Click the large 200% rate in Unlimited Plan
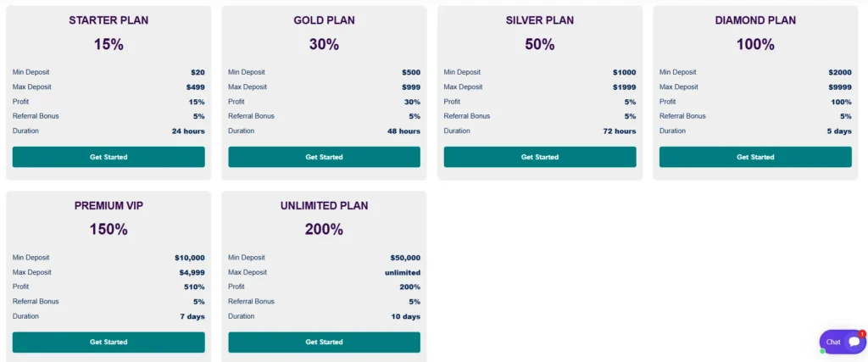This screenshot has height=362, width=868. pyautogui.click(x=324, y=229)
